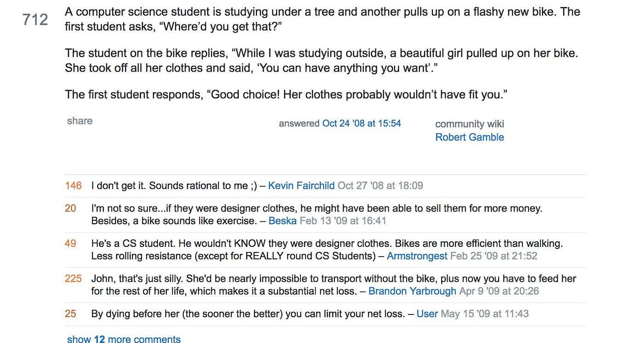This screenshot has width=644, height=343.
Task: Click the 25 vote count on User's comment
Action: click(70, 314)
